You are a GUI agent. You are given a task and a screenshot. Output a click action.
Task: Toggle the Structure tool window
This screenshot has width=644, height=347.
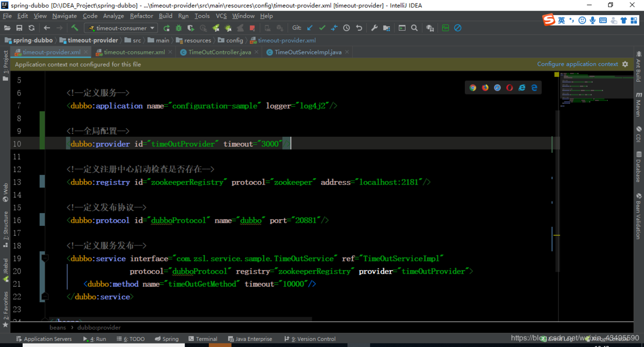pos(6,229)
